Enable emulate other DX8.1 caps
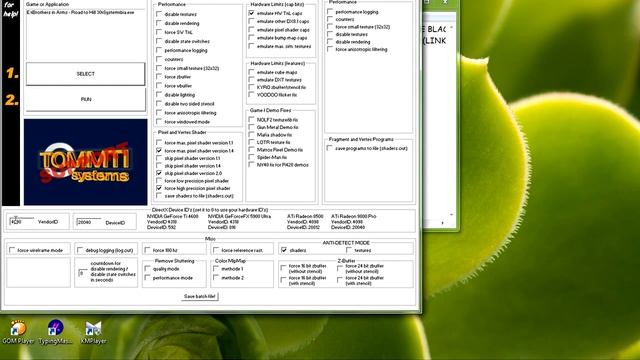Screen dimensions: 640x360 (251, 21)
